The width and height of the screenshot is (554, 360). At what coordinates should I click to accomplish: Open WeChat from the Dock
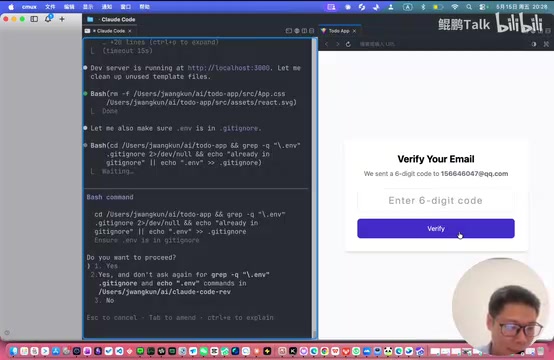click(204, 351)
